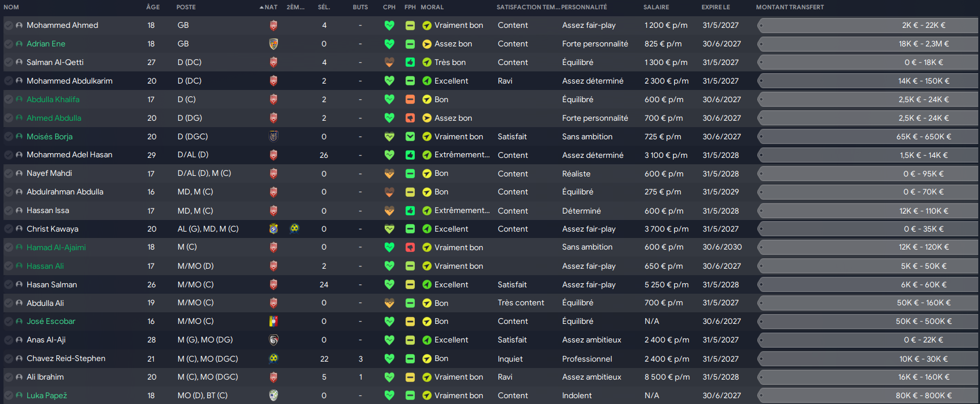Tick the checkbox next to Ali Ibrahim
This screenshot has height=404, width=980.
click(x=8, y=377)
